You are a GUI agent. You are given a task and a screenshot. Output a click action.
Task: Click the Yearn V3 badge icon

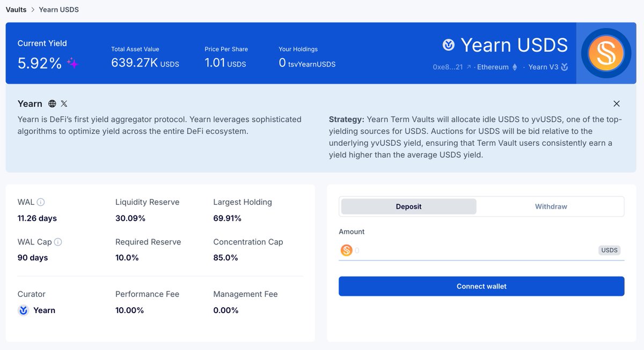(564, 67)
